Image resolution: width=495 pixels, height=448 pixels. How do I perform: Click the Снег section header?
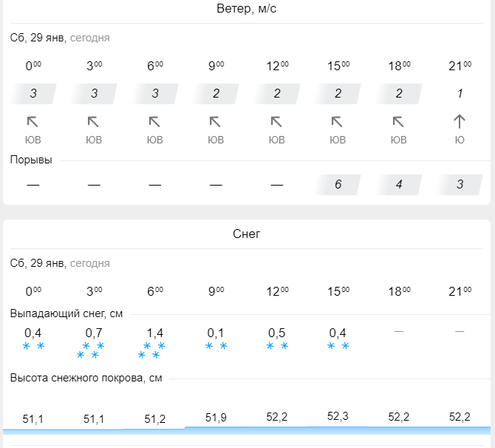click(247, 234)
